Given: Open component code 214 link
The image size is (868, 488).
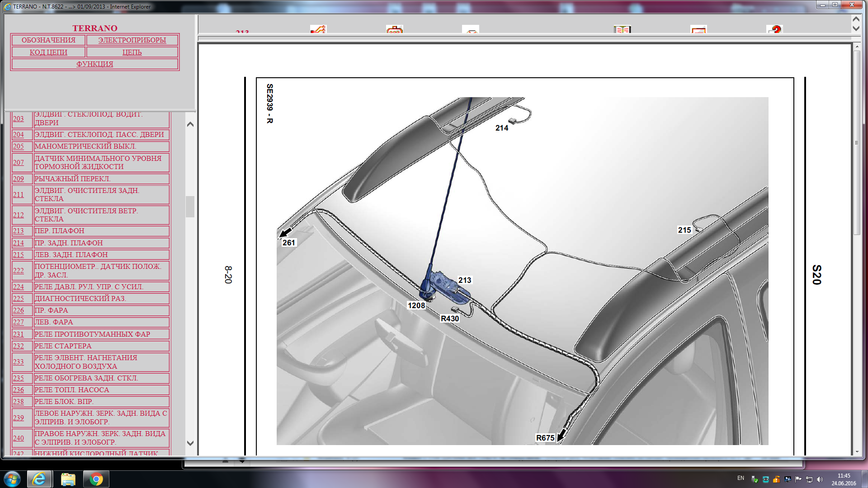Looking at the screenshot, I should [19, 243].
